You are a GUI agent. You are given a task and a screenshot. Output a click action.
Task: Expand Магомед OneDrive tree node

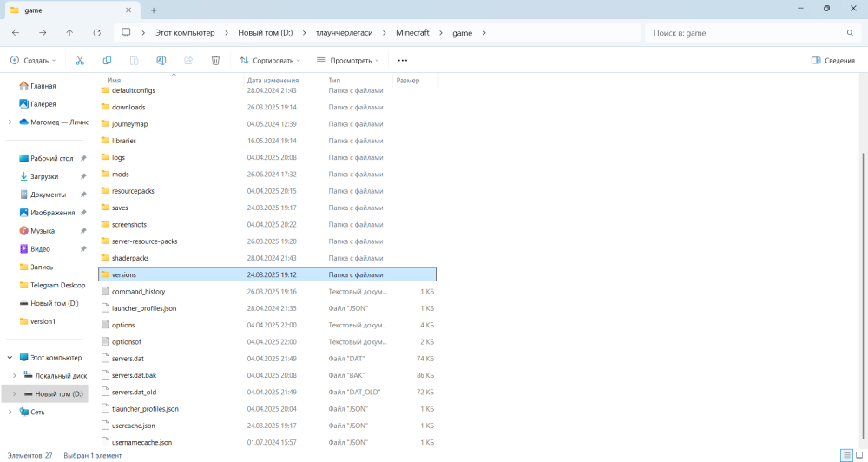(x=10, y=122)
